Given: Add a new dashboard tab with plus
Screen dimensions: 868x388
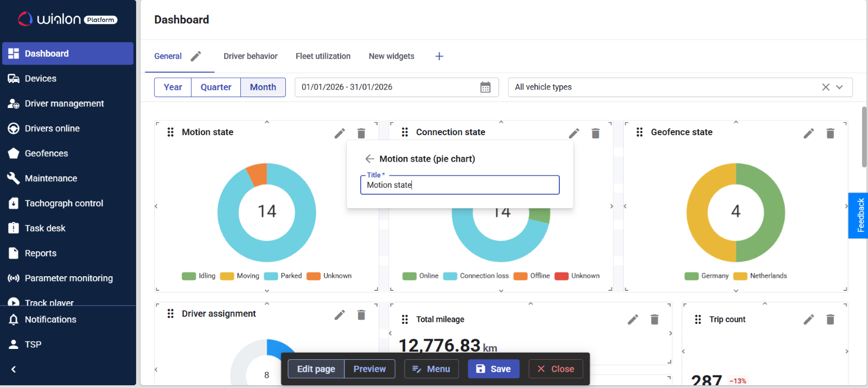Looking at the screenshot, I should pos(439,56).
